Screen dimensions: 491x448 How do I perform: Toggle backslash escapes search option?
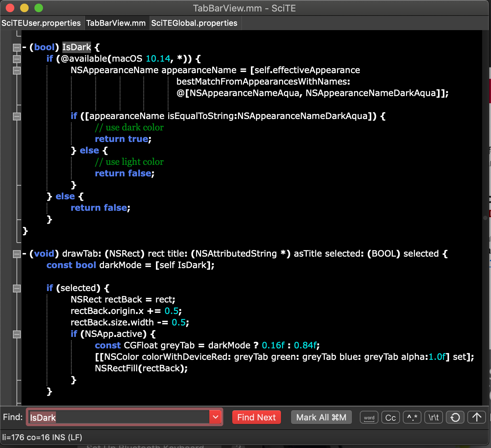[434, 418]
